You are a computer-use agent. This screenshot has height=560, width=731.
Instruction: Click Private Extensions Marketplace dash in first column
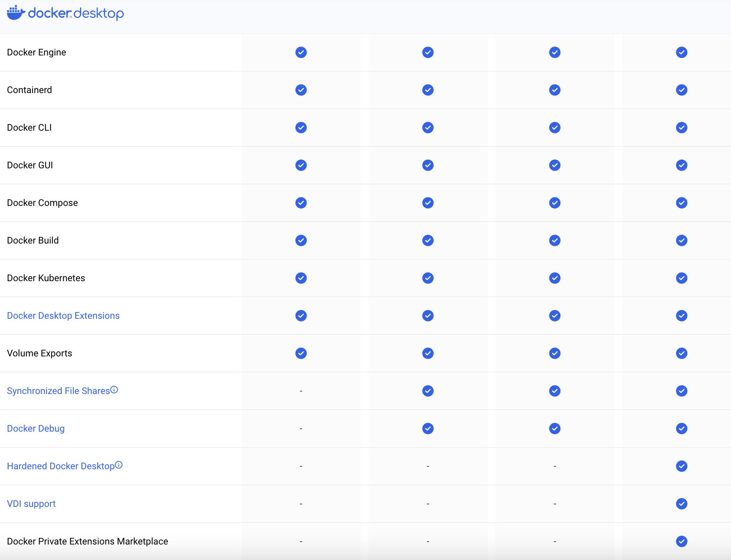pyautogui.click(x=301, y=541)
